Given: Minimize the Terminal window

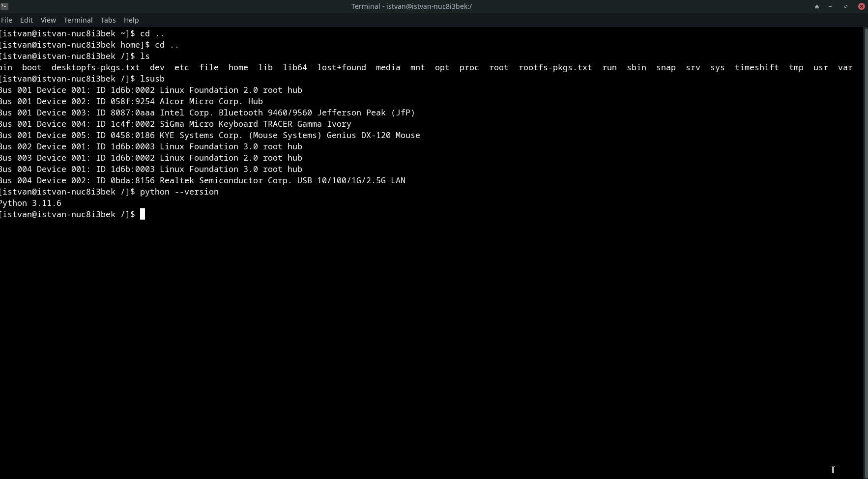Looking at the screenshot, I should (x=830, y=6).
